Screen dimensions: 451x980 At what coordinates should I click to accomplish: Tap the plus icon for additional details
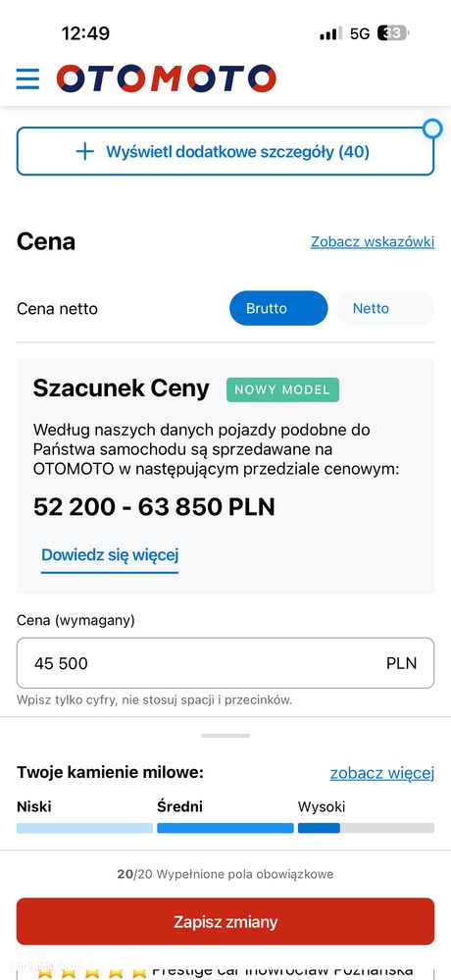coord(84,151)
